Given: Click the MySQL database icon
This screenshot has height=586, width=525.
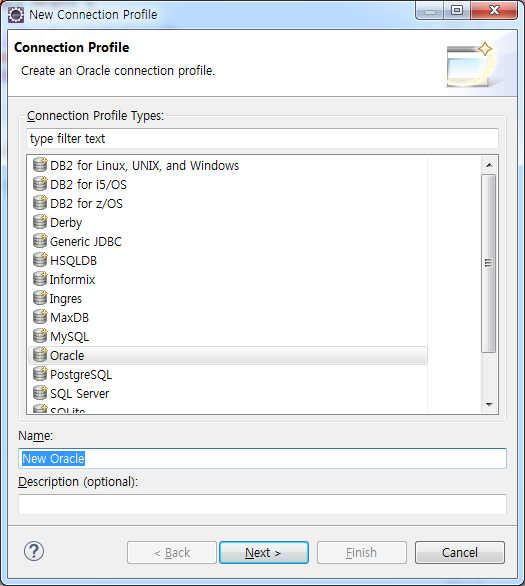Looking at the screenshot, I should (40, 336).
